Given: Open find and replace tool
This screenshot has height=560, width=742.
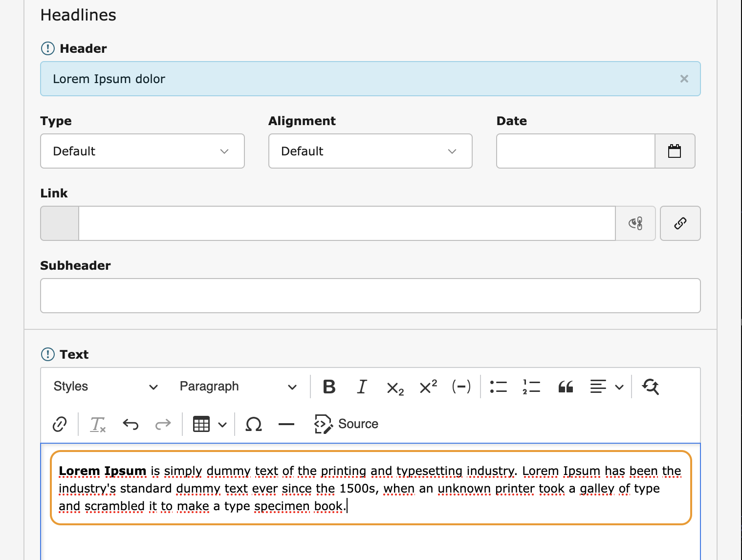Looking at the screenshot, I should pos(651,387).
